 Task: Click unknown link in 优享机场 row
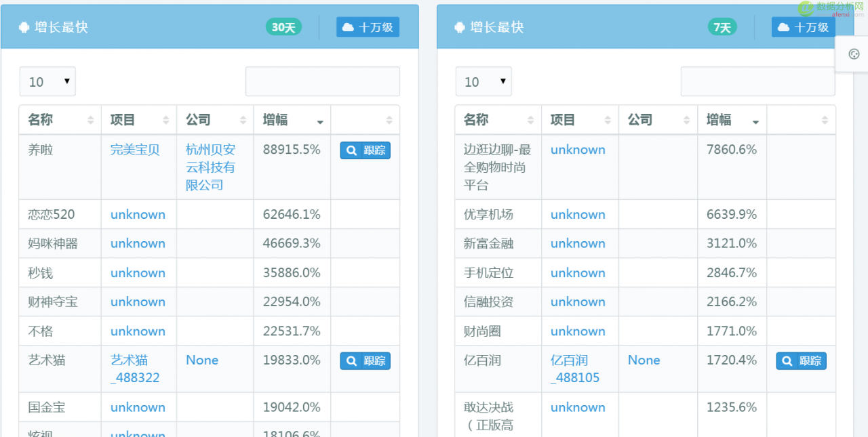[x=578, y=215]
